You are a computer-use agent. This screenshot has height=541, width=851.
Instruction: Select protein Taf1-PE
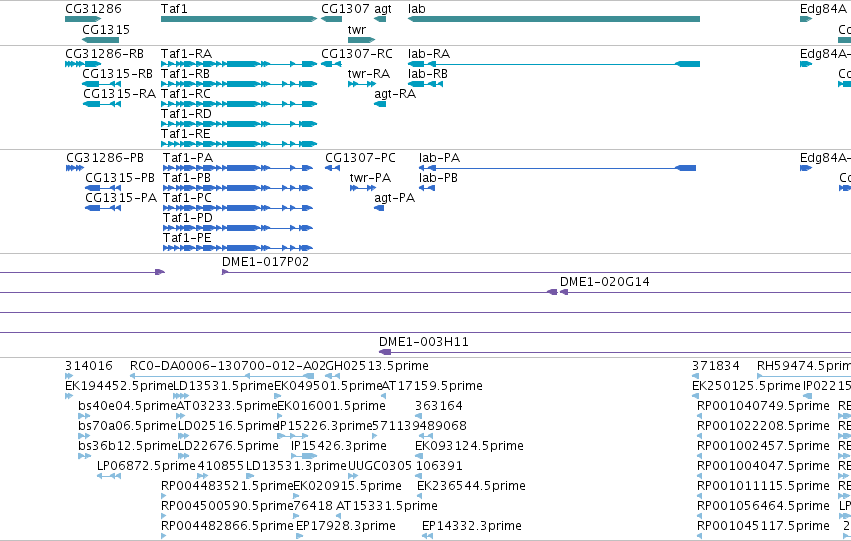tap(238, 249)
